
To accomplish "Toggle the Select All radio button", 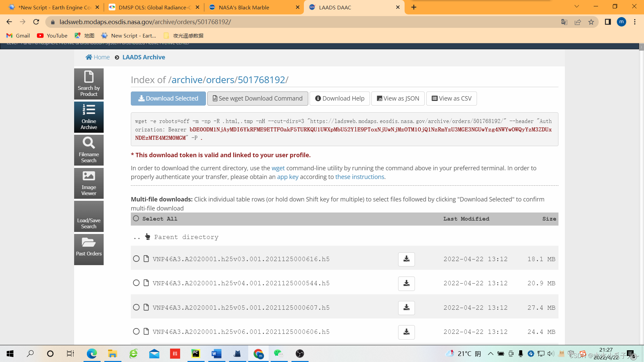I will point(136,219).
